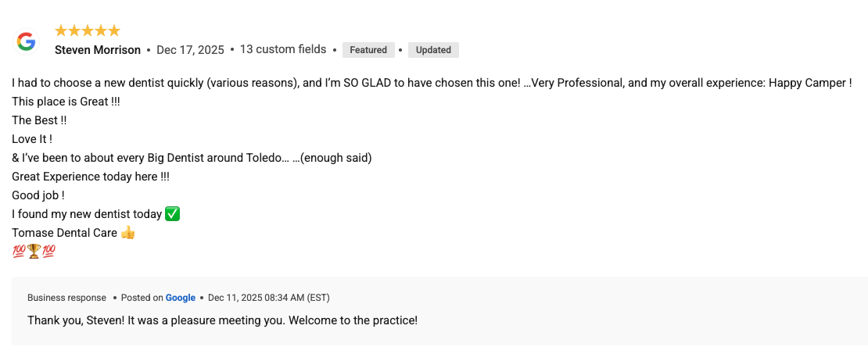
Task: Click the "Great Experience today here" line
Action: coord(90,177)
